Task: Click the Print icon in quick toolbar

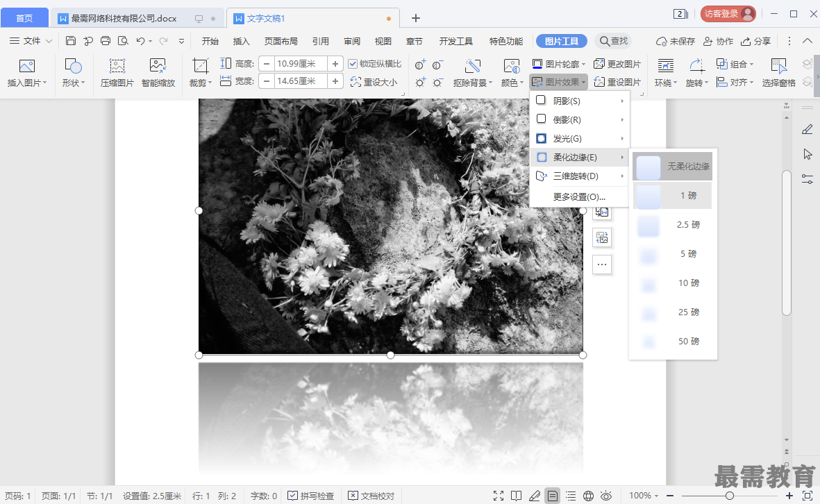Action: (105, 41)
